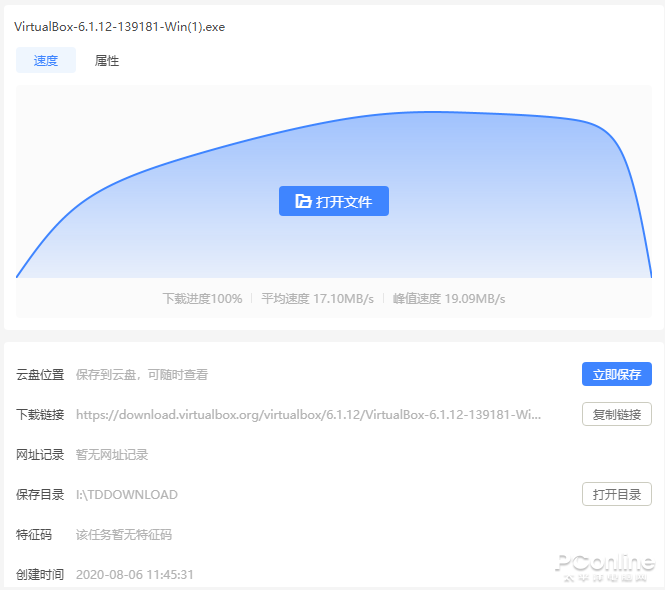Switch to the 速度 tab

point(46,60)
